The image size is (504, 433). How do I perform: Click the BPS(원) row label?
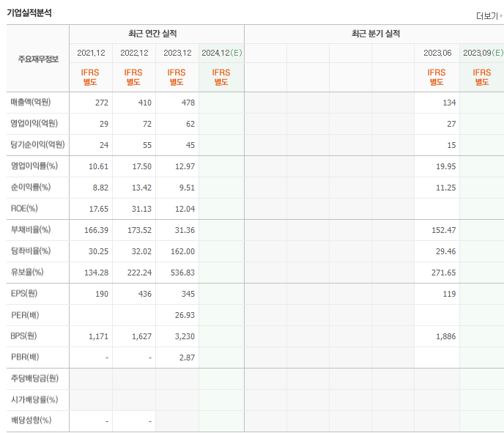click(x=23, y=336)
